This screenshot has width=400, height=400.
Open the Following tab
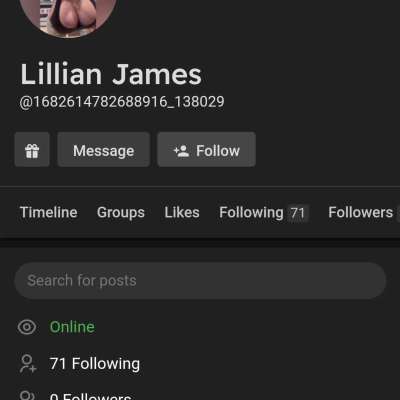pos(251,212)
